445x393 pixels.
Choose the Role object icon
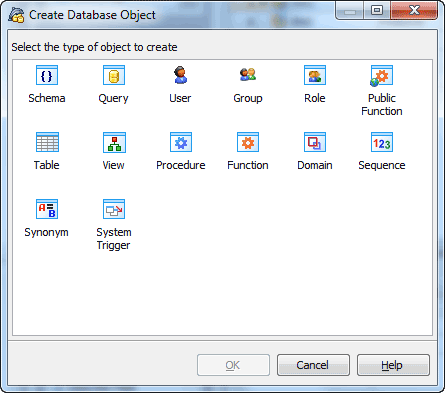coord(315,75)
